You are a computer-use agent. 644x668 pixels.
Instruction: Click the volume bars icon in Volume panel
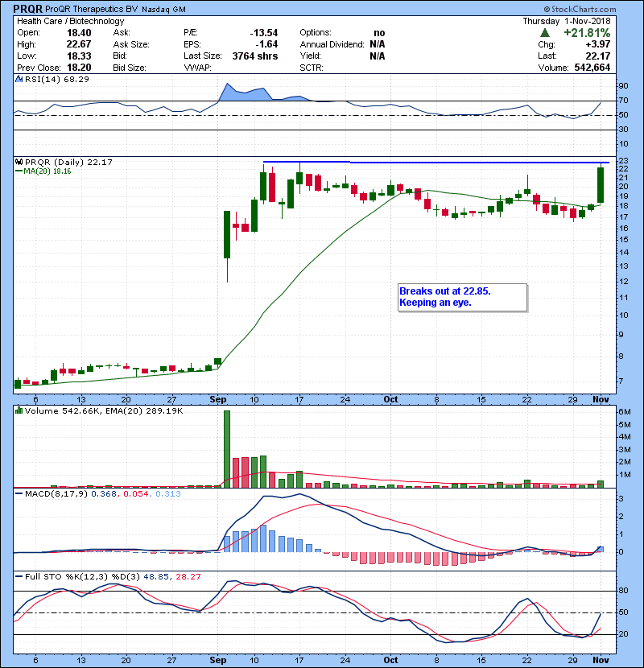click(19, 410)
